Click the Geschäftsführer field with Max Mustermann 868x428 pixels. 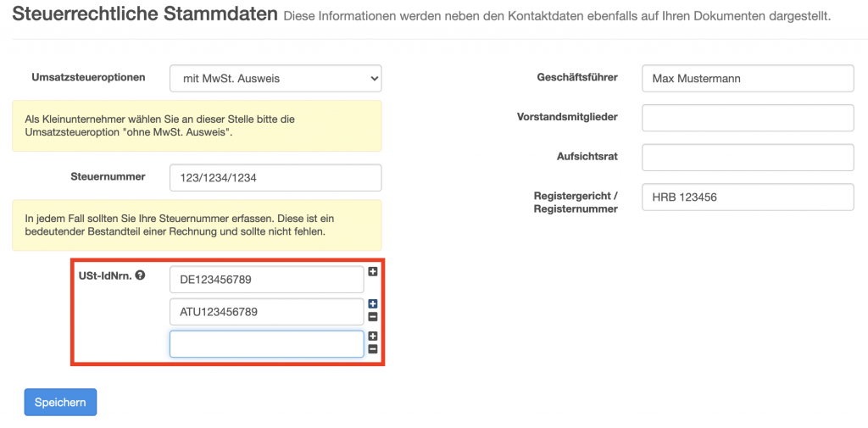pos(748,79)
